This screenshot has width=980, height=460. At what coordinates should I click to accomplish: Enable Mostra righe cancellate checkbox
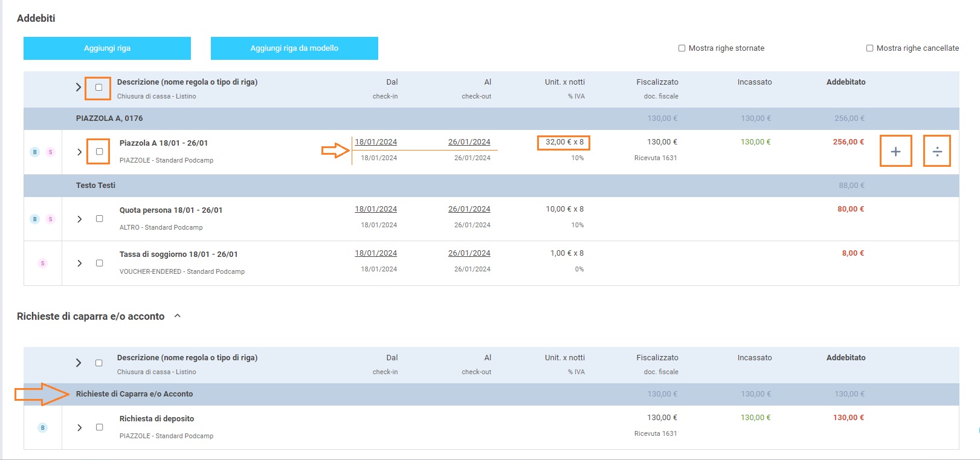[869, 48]
